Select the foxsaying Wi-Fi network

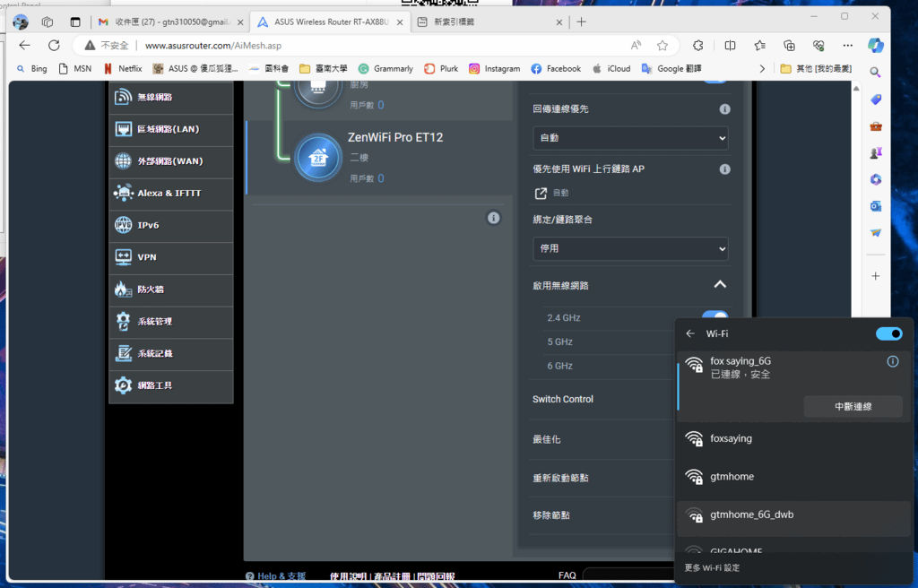pos(794,438)
